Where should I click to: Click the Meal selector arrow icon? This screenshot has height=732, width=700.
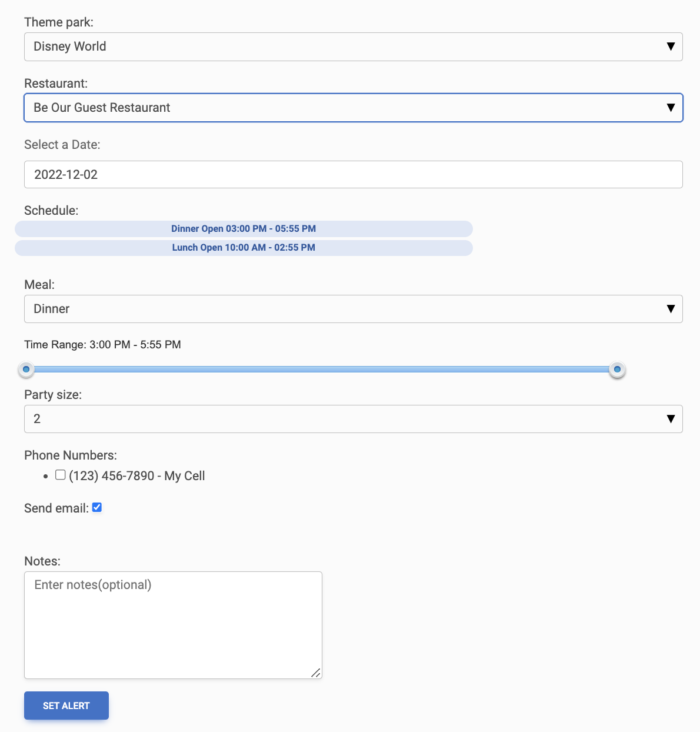click(x=670, y=309)
